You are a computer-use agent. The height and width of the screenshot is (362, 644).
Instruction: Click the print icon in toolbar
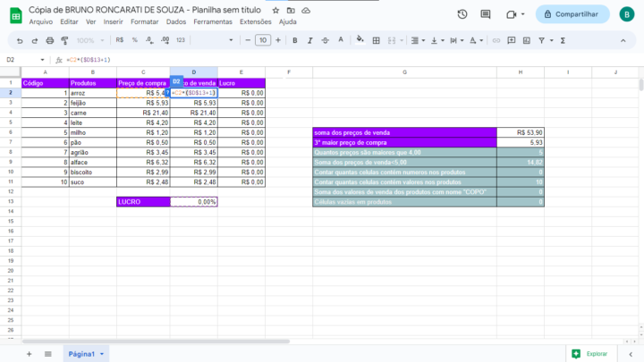[x=50, y=40]
